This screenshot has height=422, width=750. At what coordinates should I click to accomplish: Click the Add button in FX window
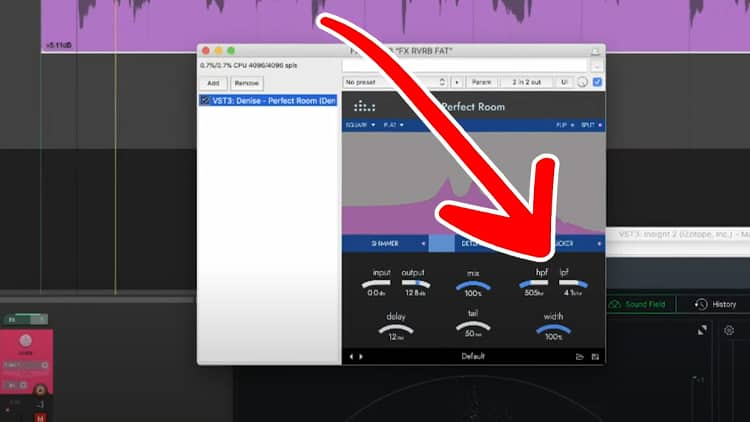[213, 83]
